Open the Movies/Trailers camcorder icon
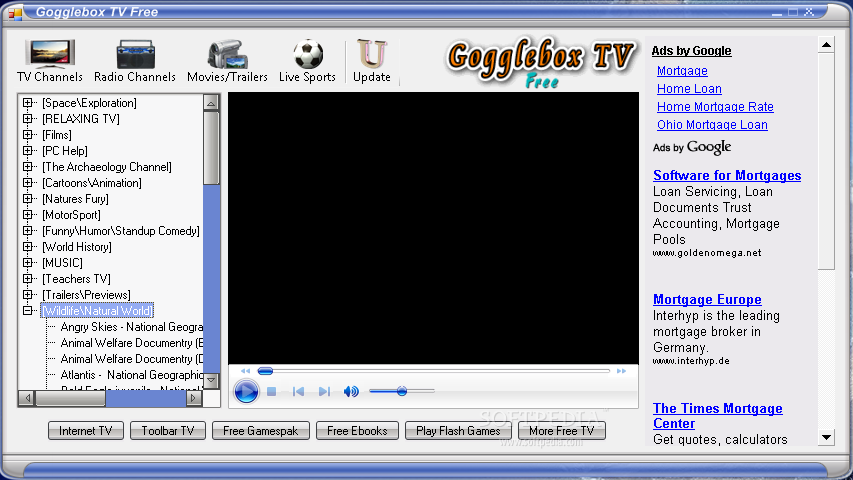Viewport: 853px width, 480px height. [x=227, y=54]
